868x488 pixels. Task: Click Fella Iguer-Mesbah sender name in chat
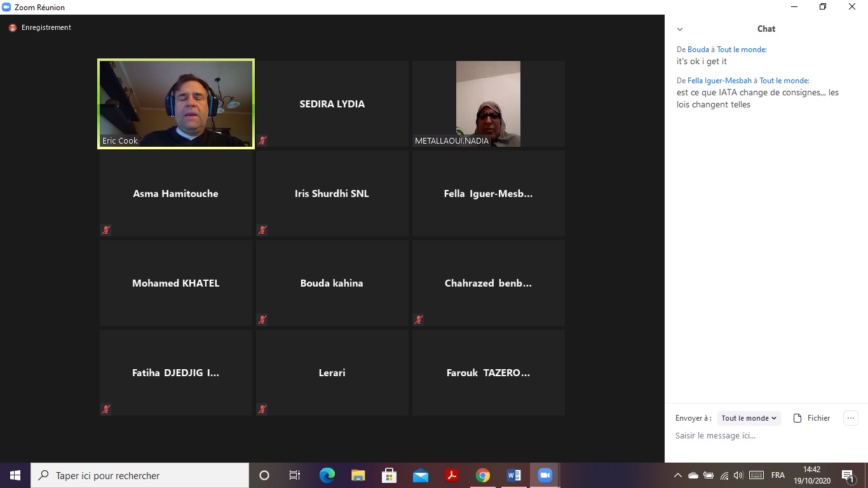[x=720, y=81]
